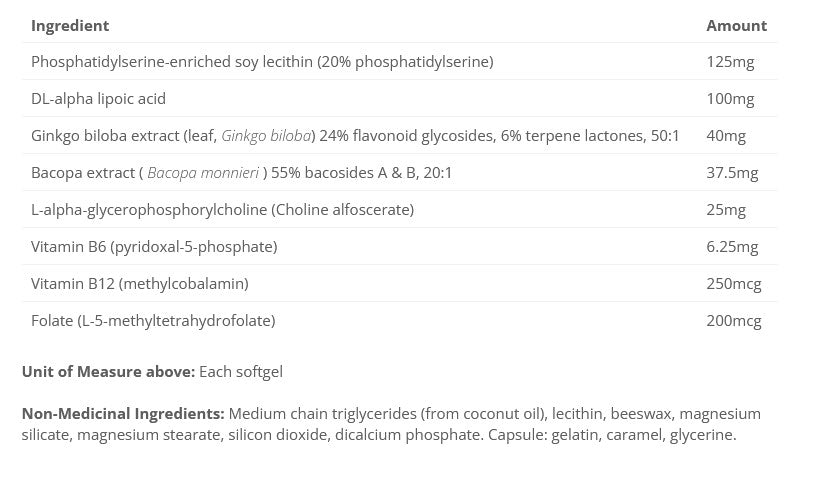The width and height of the screenshot is (813, 479).
Task: Click the 25mg amount value
Action: 726,210
